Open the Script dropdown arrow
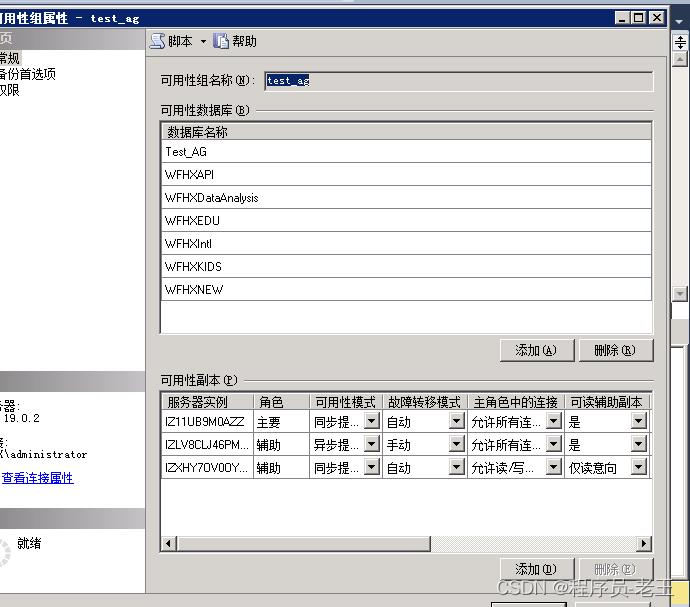690x607 pixels. (203, 41)
